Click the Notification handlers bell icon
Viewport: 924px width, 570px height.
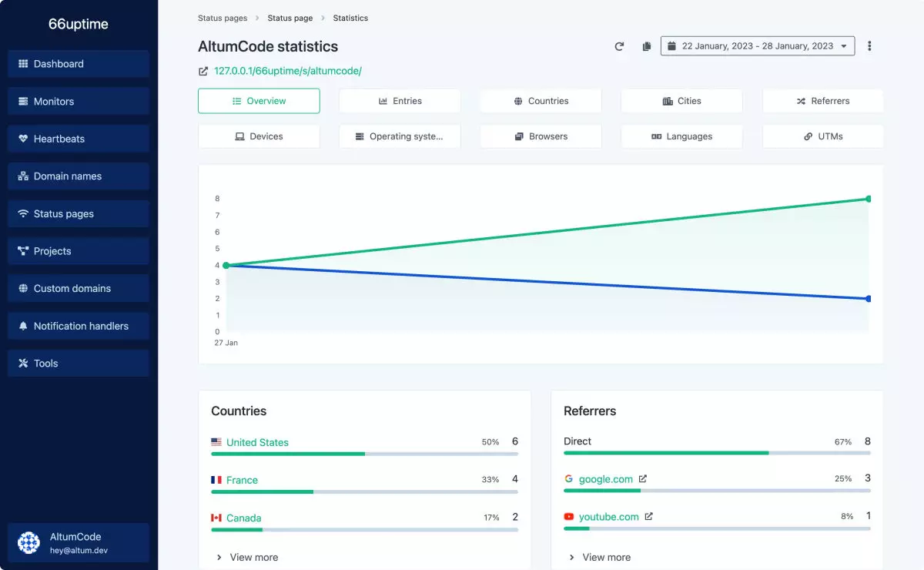pyautogui.click(x=23, y=326)
